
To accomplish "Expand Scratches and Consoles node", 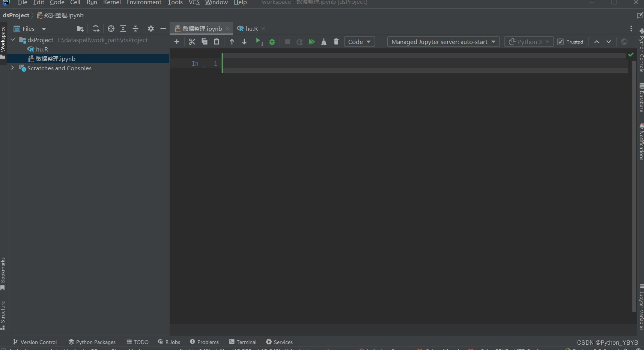I will pos(13,68).
